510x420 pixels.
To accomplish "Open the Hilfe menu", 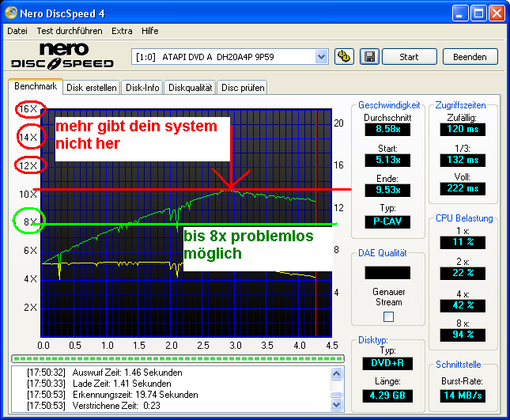I will 150,31.
